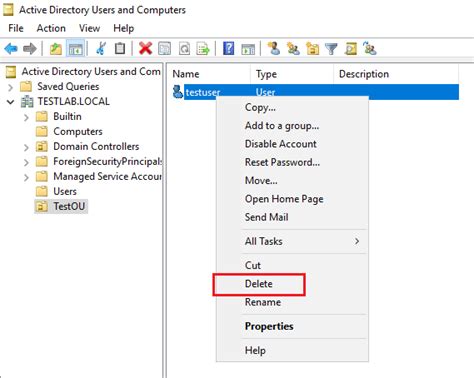Click the Filter funnel toolbar icon
The width and height of the screenshot is (474, 378).
point(331,49)
